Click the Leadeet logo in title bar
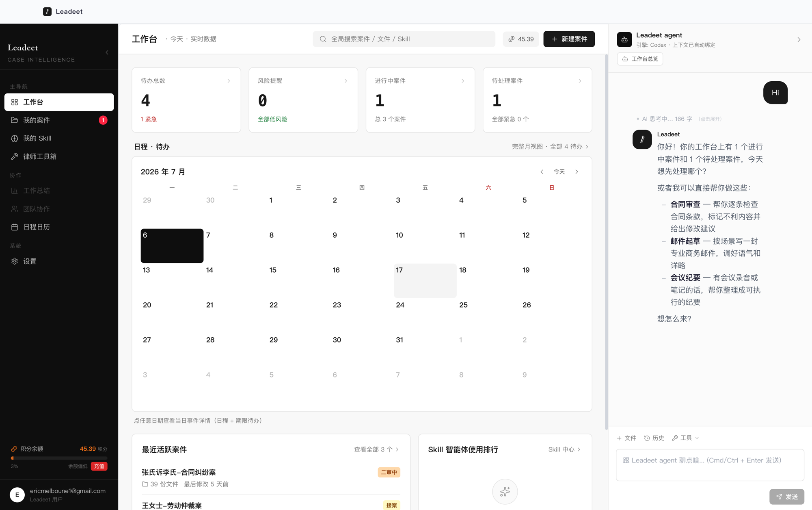Image resolution: width=812 pixels, height=510 pixels. pyautogui.click(x=47, y=11)
